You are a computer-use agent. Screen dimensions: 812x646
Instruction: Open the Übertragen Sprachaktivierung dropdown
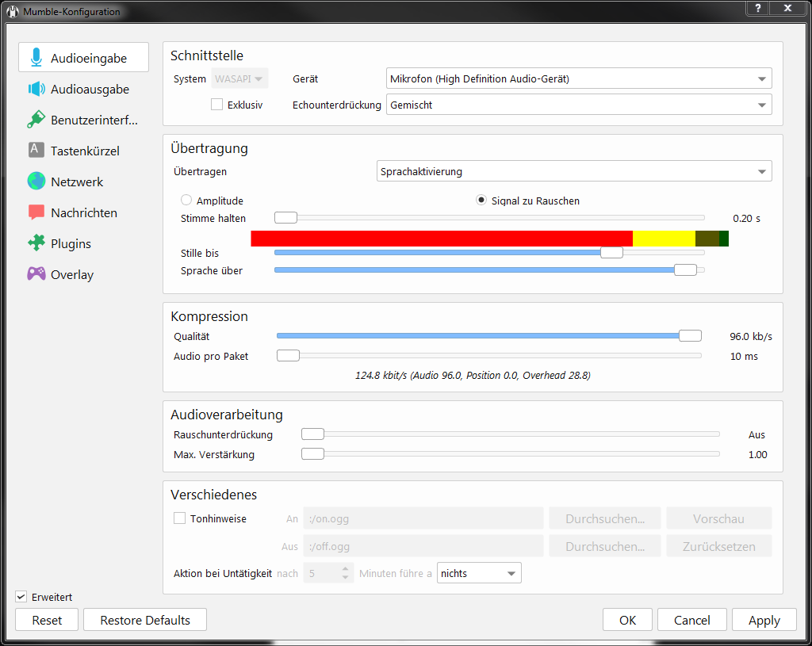(573, 171)
